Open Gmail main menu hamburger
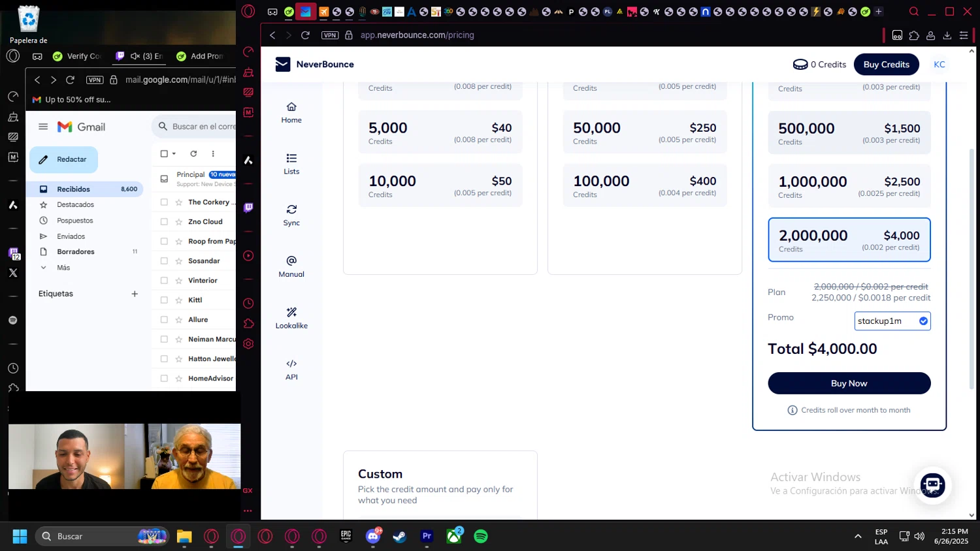This screenshot has height=551, width=980. click(43, 127)
